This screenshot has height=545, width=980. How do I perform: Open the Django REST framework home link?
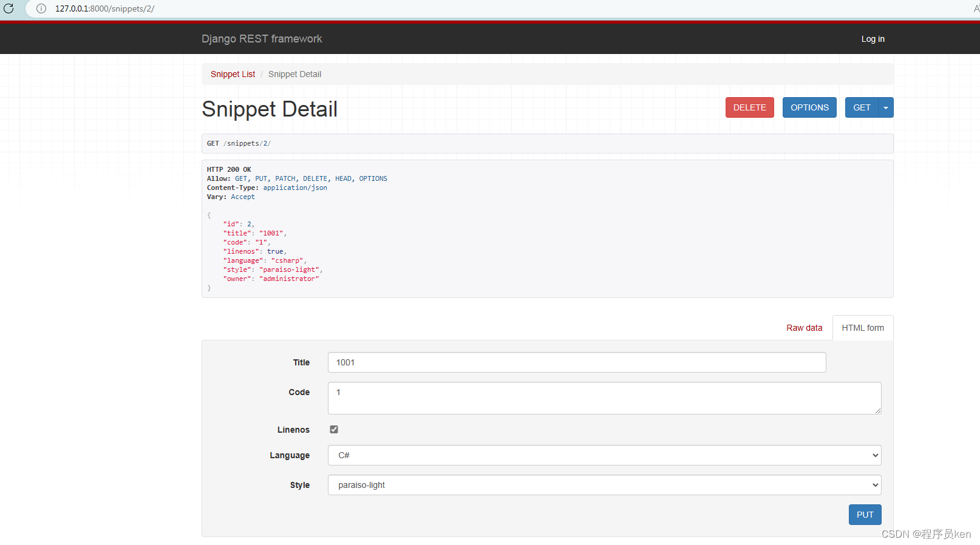pos(262,39)
